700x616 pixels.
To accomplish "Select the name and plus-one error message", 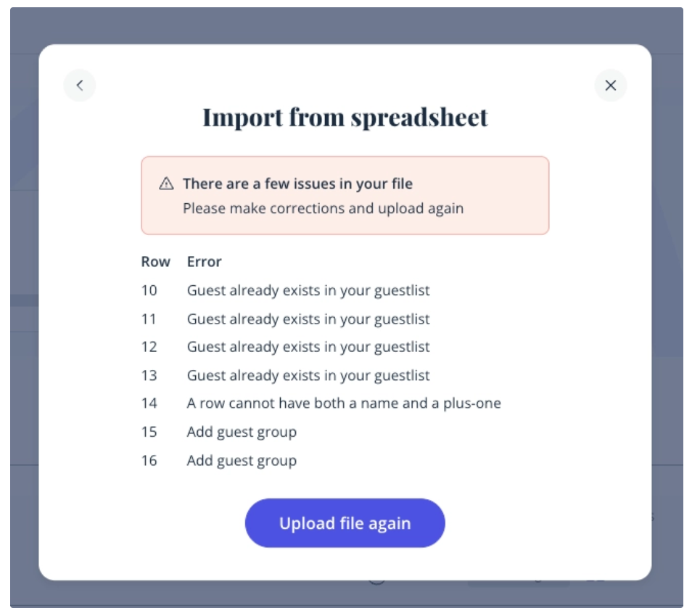I will coord(344,403).
